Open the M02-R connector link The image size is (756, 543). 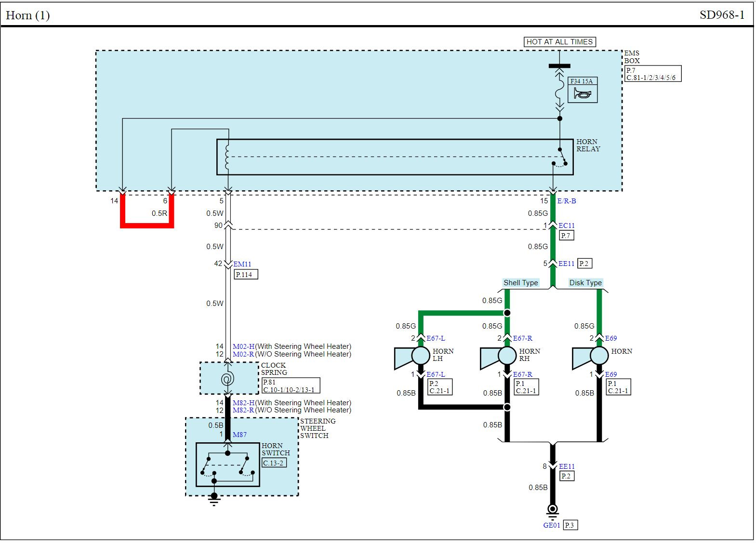tap(244, 354)
